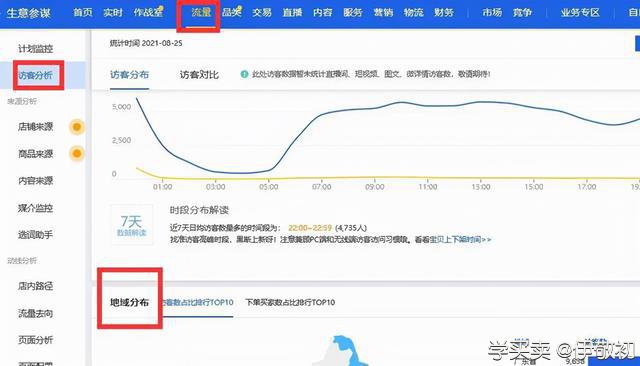Open the 直播 navigation item
Viewport: 640px width, 366px height.
point(292,13)
